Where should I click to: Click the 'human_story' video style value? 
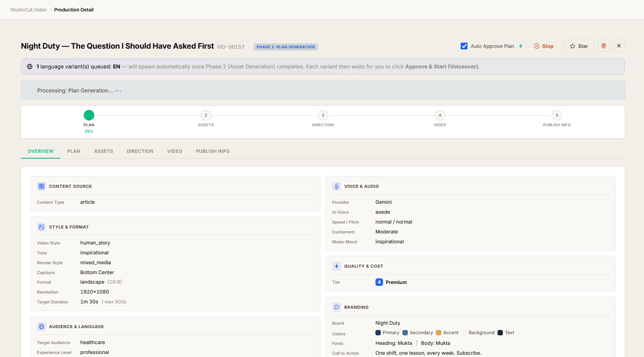pyautogui.click(x=95, y=243)
